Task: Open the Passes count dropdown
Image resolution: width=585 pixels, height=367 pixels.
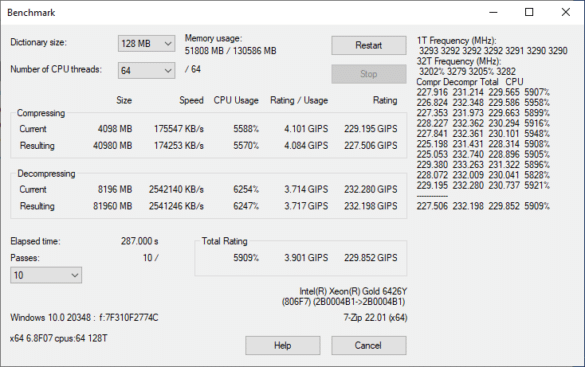Action: pos(46,275)
